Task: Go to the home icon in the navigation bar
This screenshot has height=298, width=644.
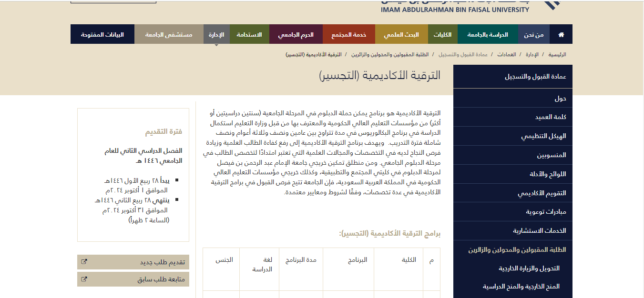Action: (x=561, y=34)
